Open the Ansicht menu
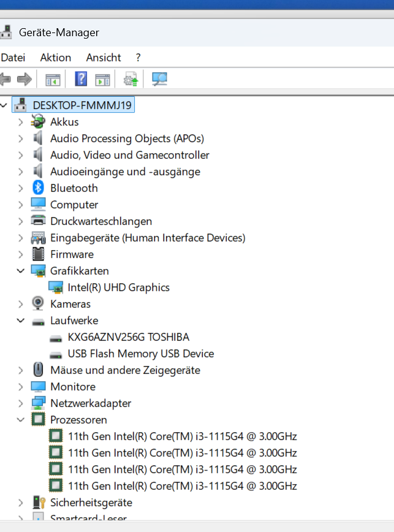The width and height of the screenshot is (394, 532). (x=104, y=58)
